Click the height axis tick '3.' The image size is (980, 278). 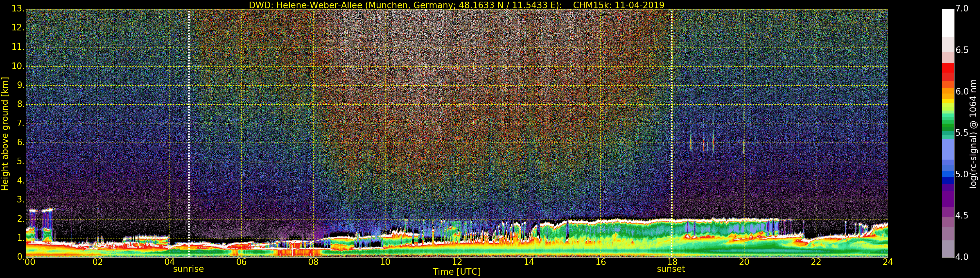[x=21, y=200]
